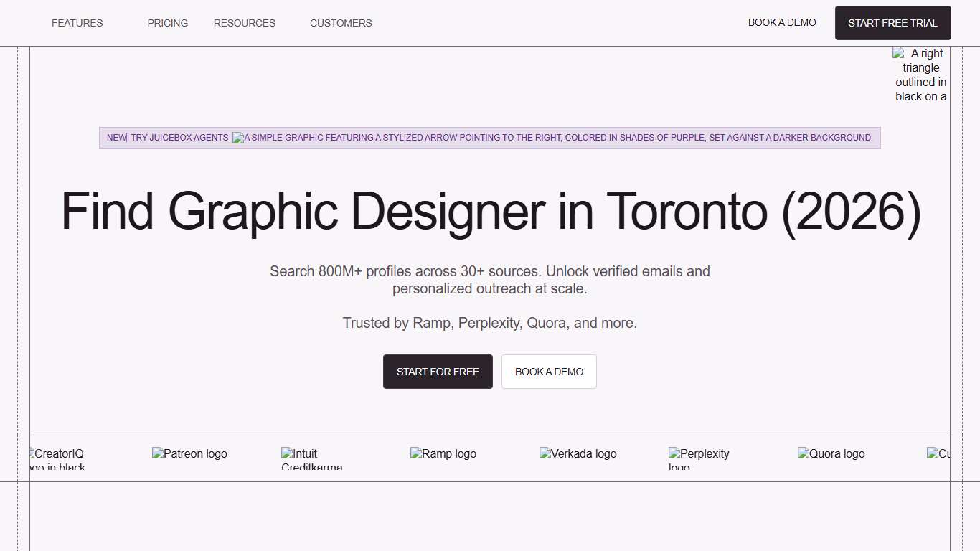Viewport: 980px width, 551px height.
Task: Click the Ramp logo
Action: tap(443, 453)
